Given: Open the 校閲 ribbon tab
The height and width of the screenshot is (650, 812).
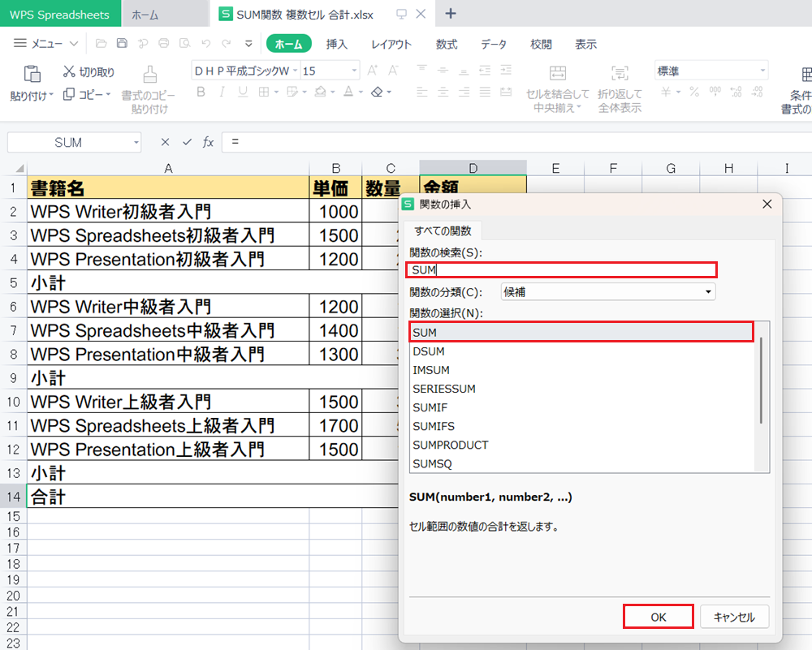Looking at the screenshot, I should (x=541, y=44).
